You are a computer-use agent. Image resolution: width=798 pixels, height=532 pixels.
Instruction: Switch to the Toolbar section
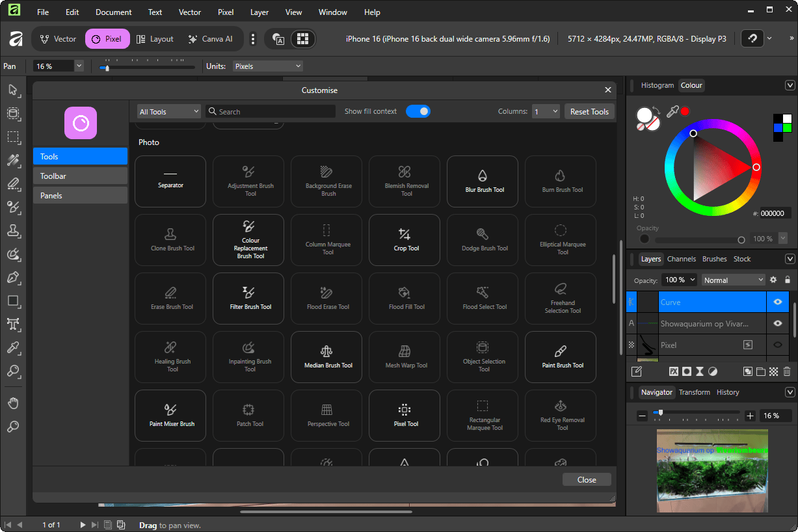pos(80,176)
